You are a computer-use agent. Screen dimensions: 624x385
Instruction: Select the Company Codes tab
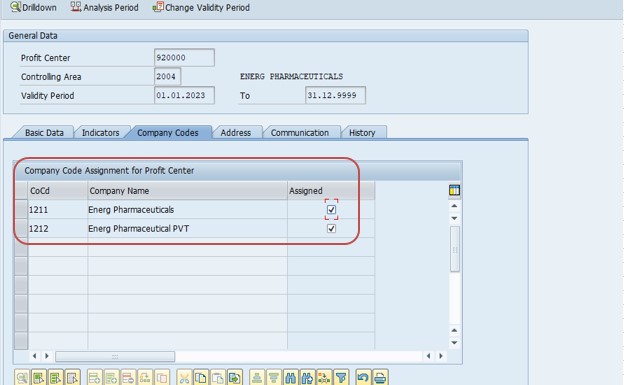pyautogui.click(x=168, y=133)
